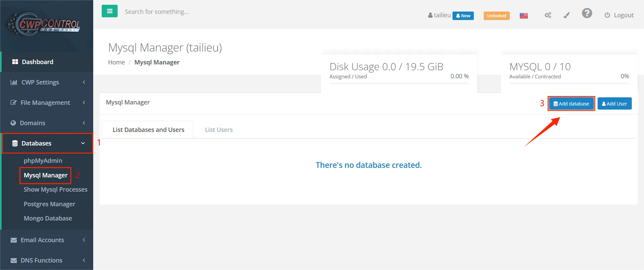Expand the Domains menu chevron
Screen dimensions: 644x270
[x=84, y=123]
